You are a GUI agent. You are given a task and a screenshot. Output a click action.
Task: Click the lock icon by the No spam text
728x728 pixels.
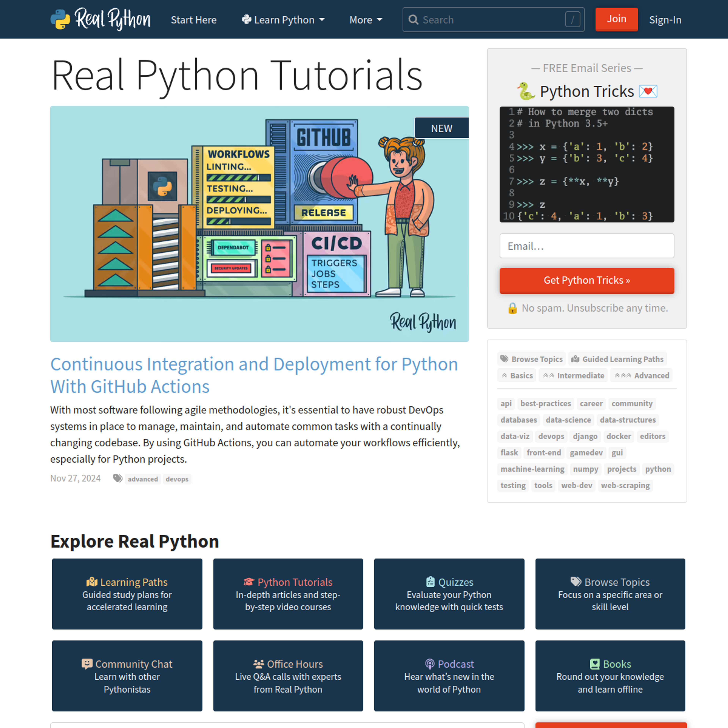512,308
